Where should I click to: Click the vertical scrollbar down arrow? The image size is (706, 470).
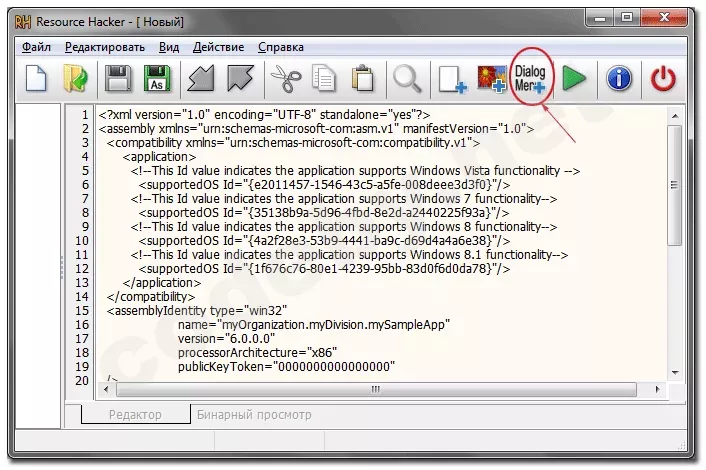click(675, 372)
